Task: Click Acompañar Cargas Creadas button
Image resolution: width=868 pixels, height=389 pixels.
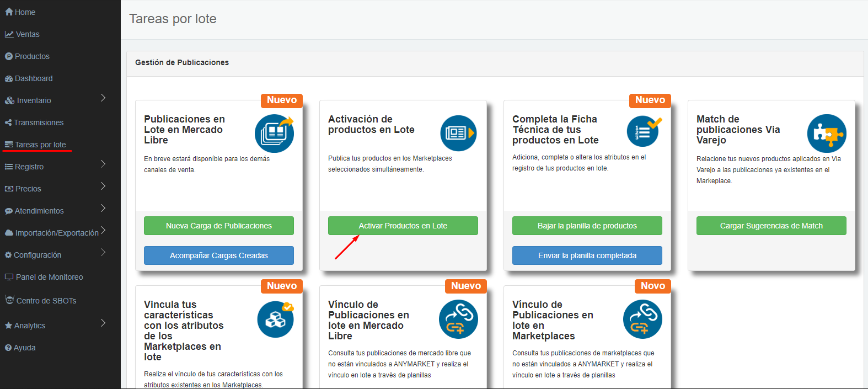Action: coord(219,255)
